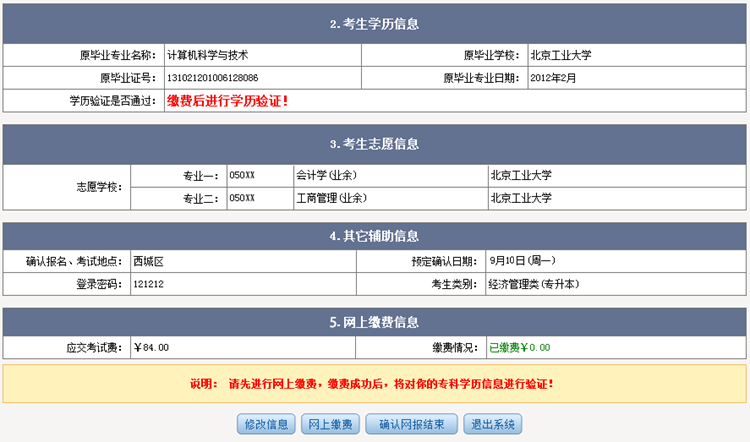This screenshot has width=750, height=442.
Task: Click the 原毕业证号 label
Action: (x=128, y=78)
